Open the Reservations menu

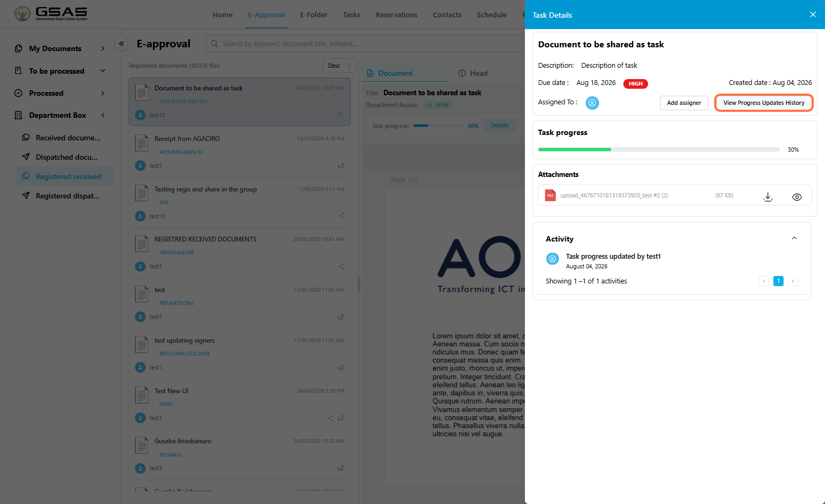(396, 15)
